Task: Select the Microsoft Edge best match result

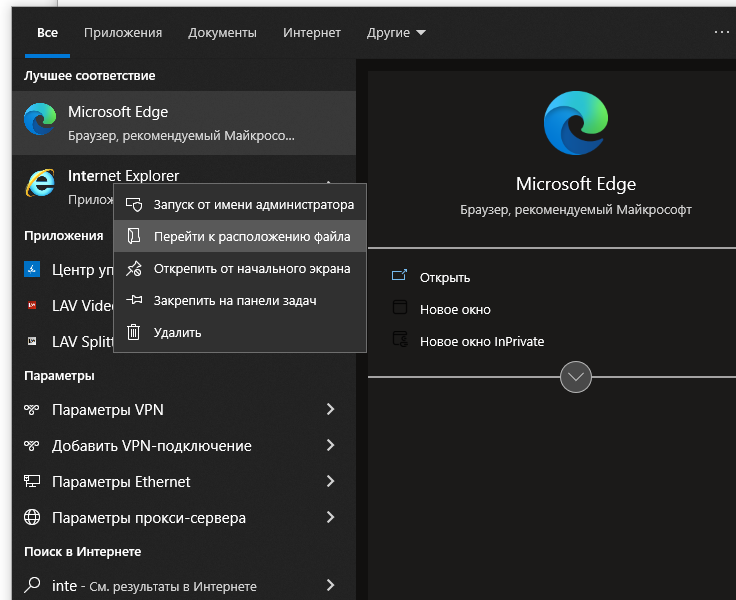Action: click(x=184, y=123)
